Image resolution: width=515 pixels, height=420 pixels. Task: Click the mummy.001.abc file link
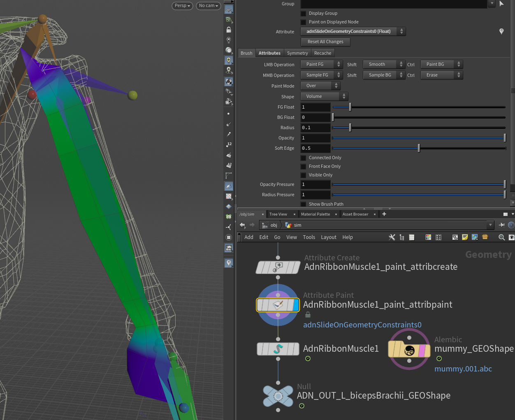tap(463, 369)
